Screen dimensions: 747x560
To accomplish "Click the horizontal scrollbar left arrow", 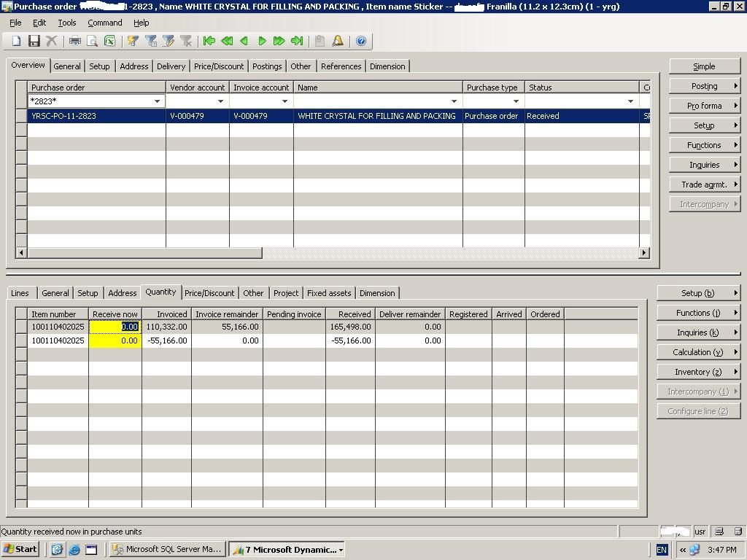I will pos(21,253).
